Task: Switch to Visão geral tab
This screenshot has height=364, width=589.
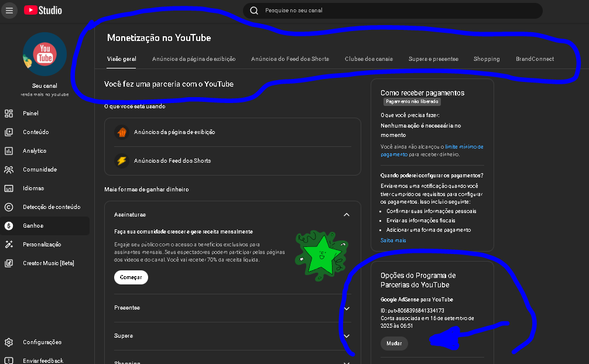Action: 121,59
